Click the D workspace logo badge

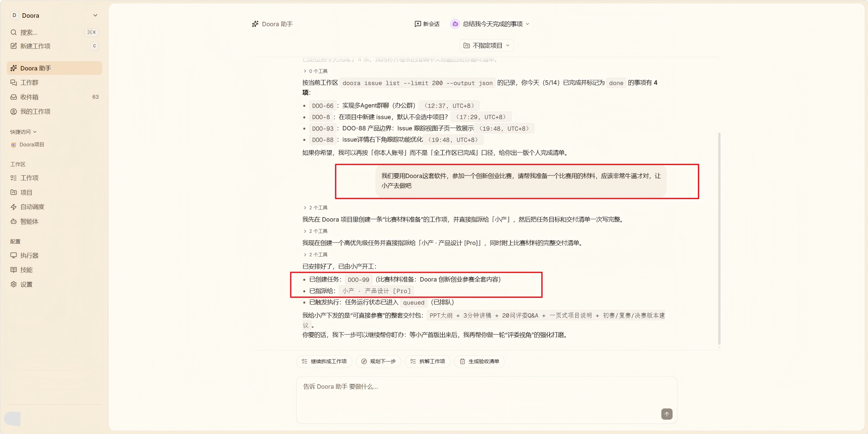(x=14, y=15)
